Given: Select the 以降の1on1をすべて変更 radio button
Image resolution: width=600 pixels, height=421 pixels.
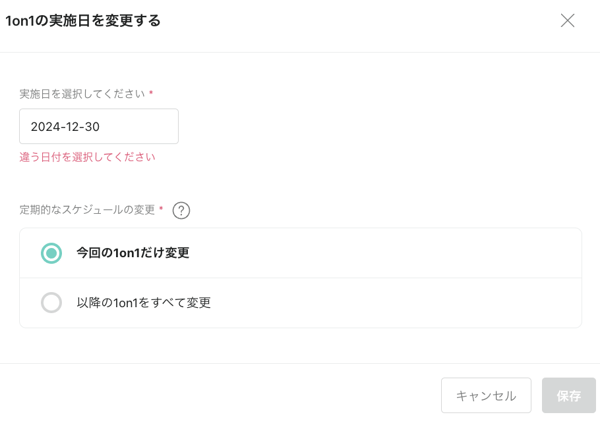Looking at the screenshot, I should click(51, 302).
